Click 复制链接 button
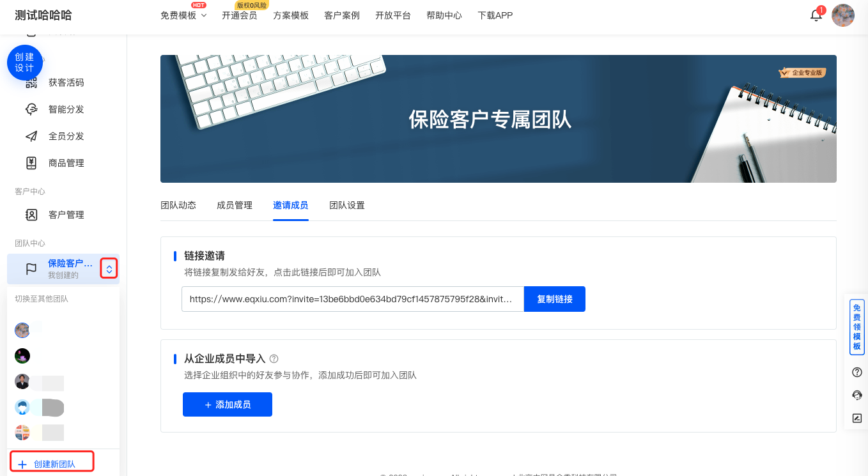This screenshot has width=868, height=476. [x=555, y=299]
